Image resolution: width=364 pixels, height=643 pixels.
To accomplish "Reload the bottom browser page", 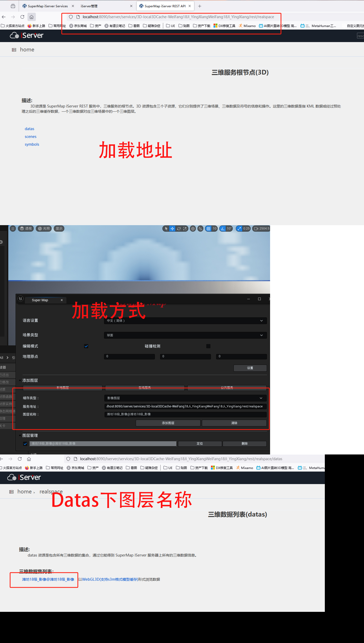I will [x=20, y=459].
